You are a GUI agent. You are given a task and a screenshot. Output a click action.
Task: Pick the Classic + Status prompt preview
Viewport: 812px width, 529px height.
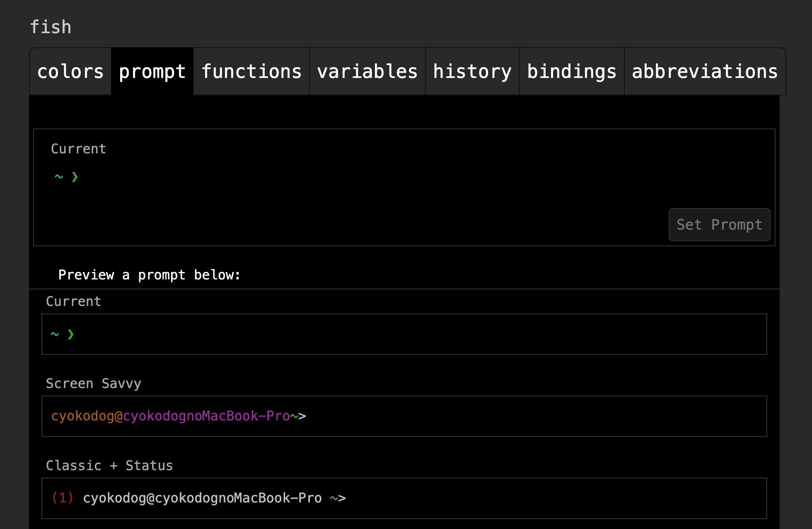(x=404, y=498)
